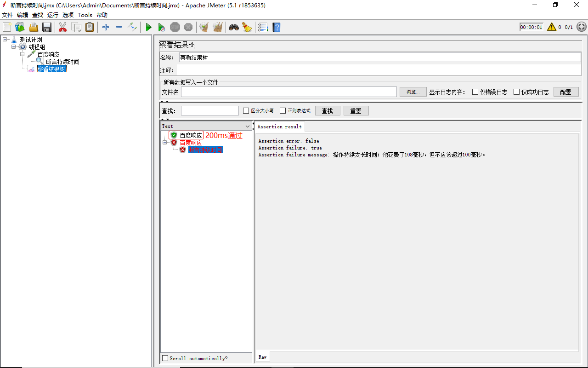
Task: Copy the selected element via toolbar icon
Action: click(76, 27)
